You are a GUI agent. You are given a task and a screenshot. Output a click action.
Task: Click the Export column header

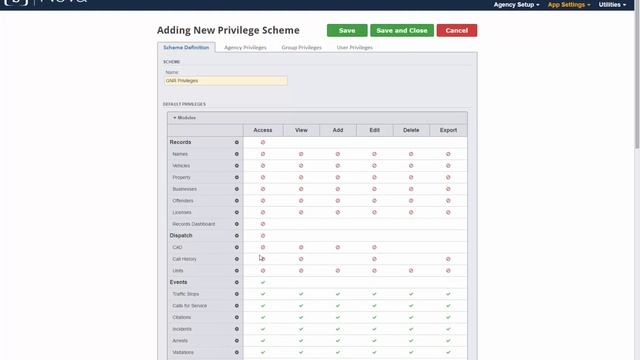click(x=448, y=130)
